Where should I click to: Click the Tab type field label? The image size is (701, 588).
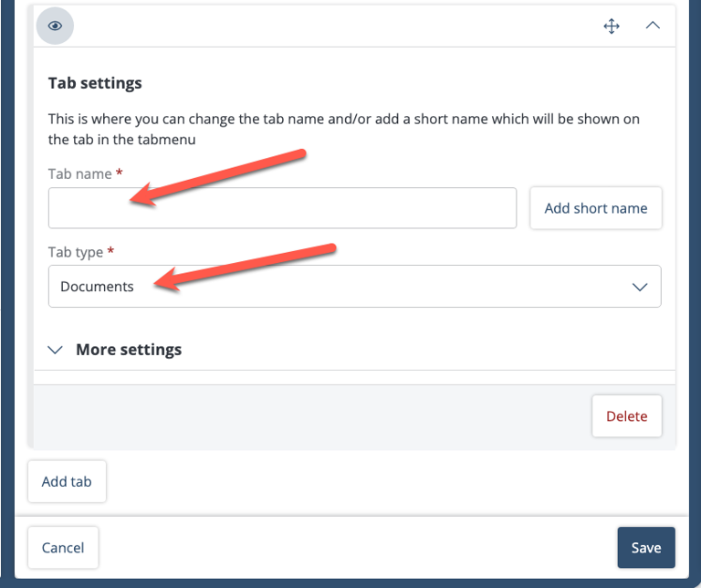pyautogui.click(x=76, y=252)
